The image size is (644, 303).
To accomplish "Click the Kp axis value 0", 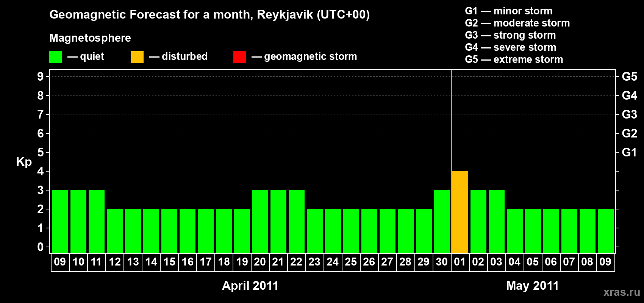I will [x=41, y=247].
